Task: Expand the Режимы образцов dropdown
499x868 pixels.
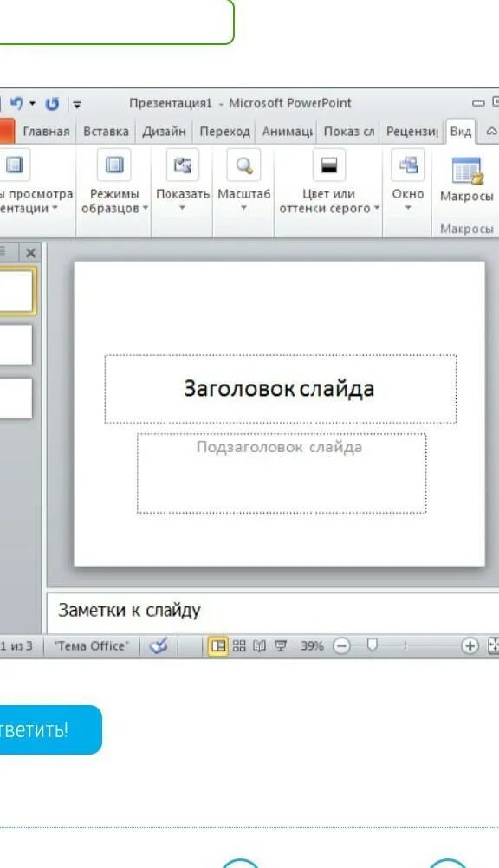Action: [x=145, y=209]
